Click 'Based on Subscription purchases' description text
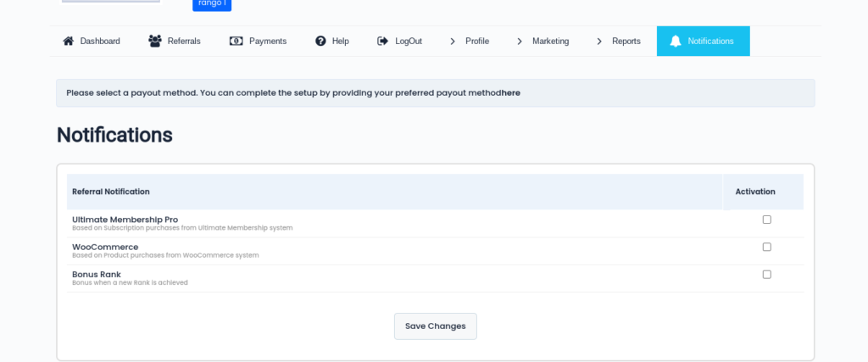This screenshot has width=868, height=362. pos(182,228)
